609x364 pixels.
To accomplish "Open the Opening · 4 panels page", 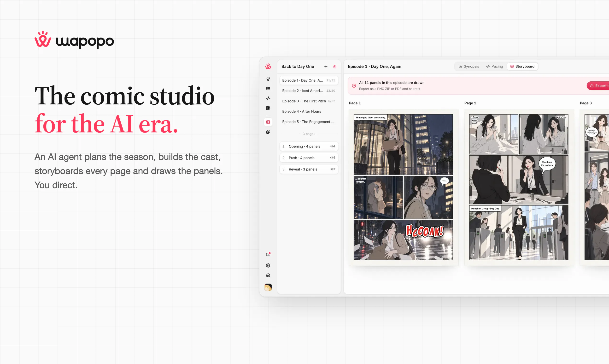I will (x=309, y=146).
